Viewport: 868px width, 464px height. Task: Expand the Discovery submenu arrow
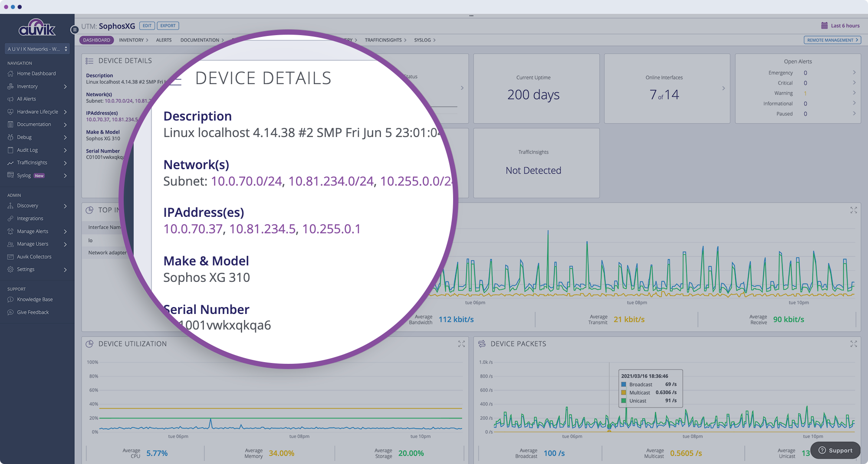[65, 206]
